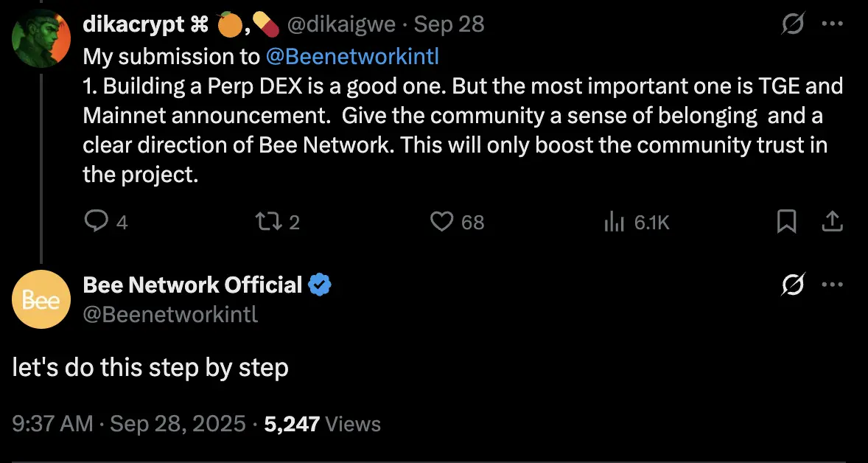Open Bee Network Official profile name

[x=192, y=285]
